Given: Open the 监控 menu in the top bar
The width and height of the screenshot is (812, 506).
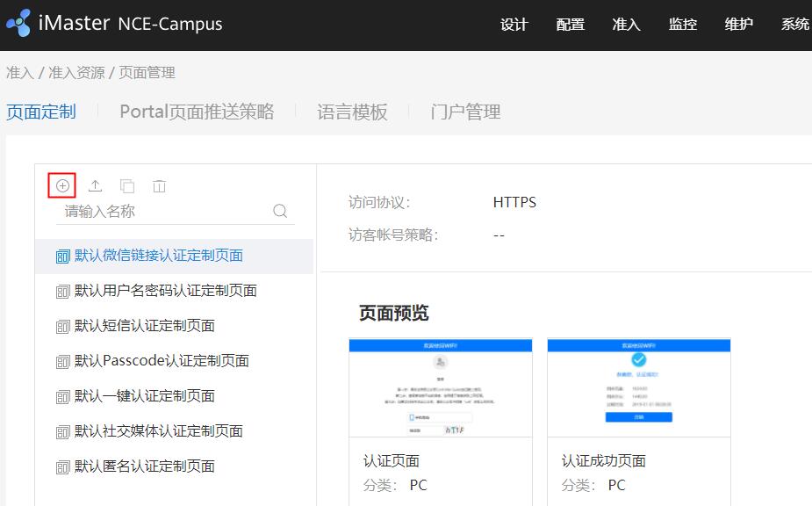Looking at the screenshot, I should pos(683,25).
